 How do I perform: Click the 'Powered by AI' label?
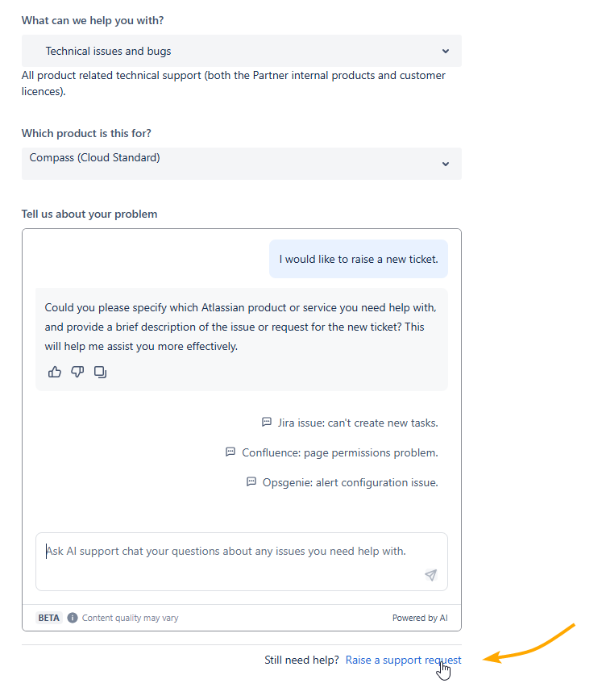pyautogui.click(x=420, y=618)
